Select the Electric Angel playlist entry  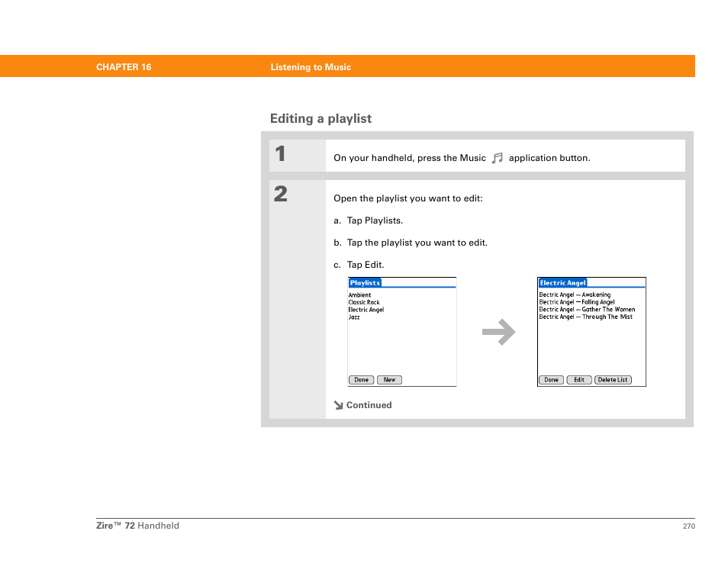pyautogui.click(x=366, y=310)
